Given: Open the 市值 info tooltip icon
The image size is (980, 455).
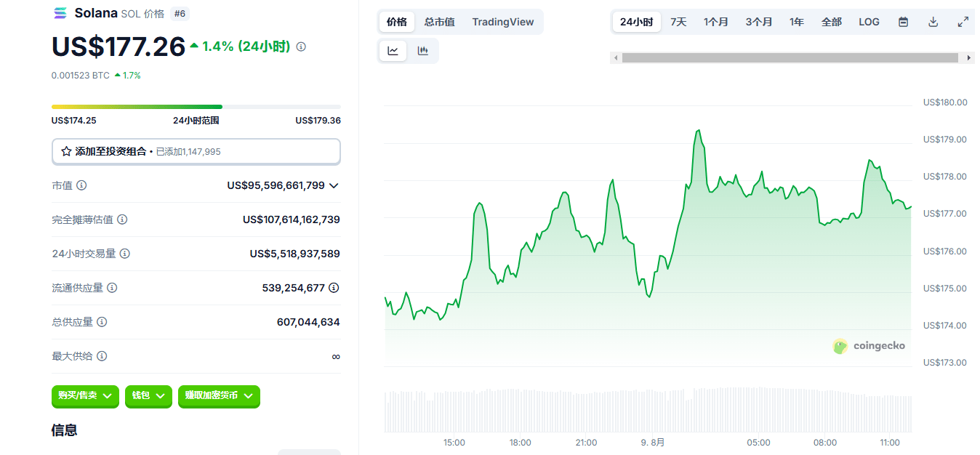Looking at the screenshot, I should point(81,185).
